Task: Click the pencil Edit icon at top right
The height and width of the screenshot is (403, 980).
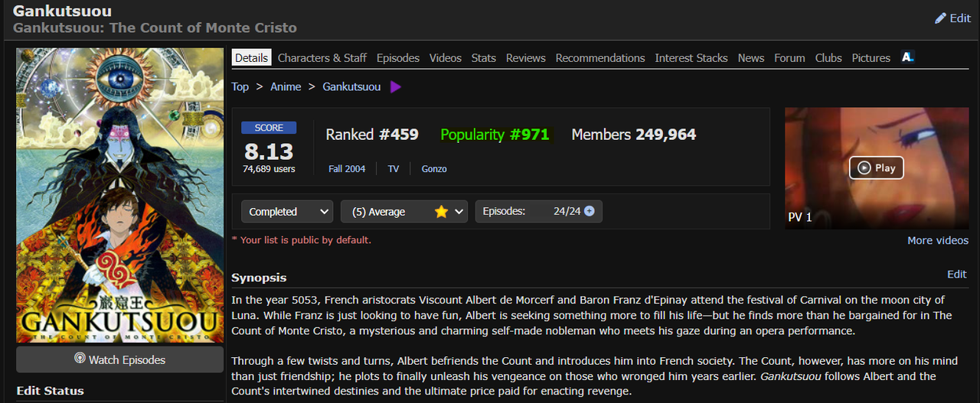Action: (941, 18)
